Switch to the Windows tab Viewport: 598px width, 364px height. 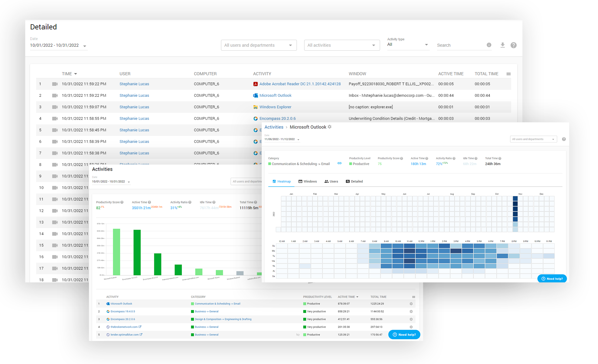307,181
